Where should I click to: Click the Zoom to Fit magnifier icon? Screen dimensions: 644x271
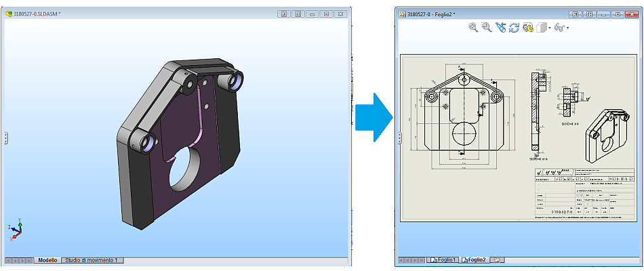[474, 28]
